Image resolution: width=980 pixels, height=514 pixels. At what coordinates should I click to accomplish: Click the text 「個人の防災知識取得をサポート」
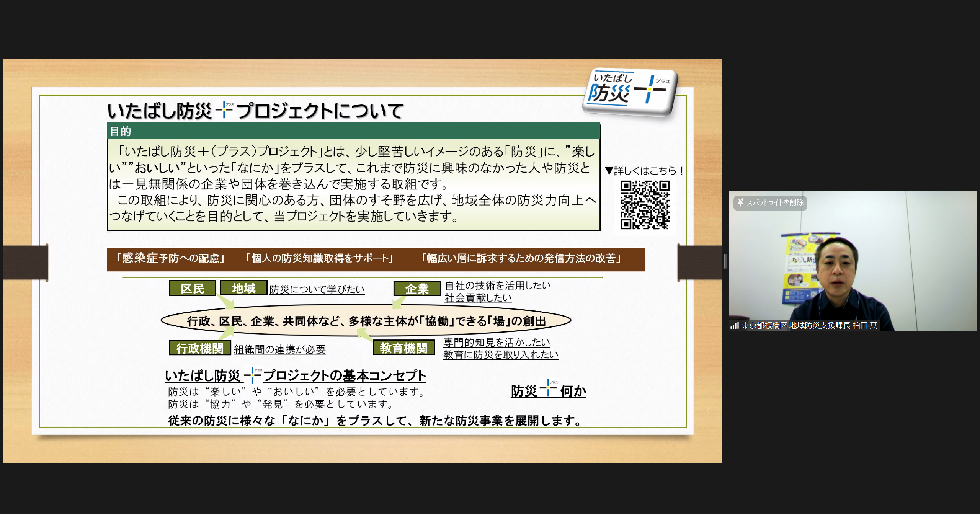tap(319, 258)
